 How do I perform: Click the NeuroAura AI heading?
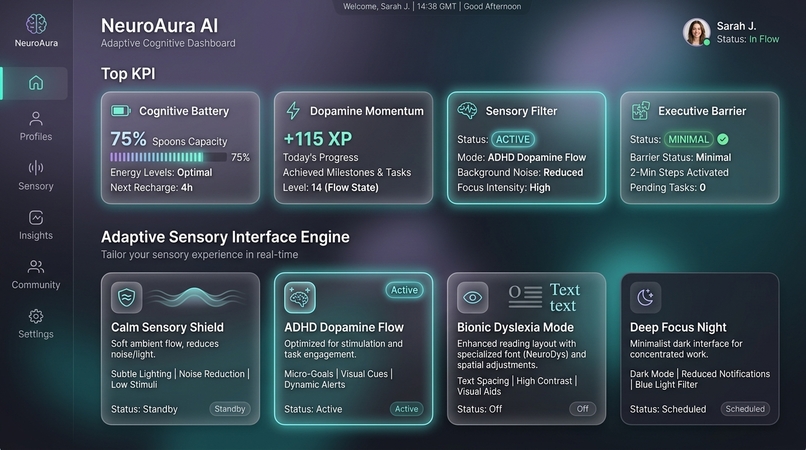click(159, 25)
